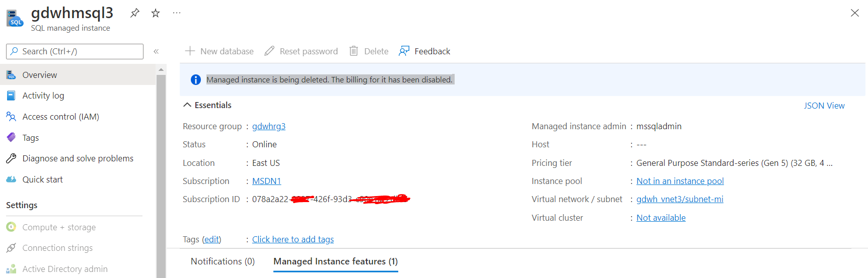The image size is (868, 278).
Task: Open Quick start in the sidebar
Action: click(78, 179)
